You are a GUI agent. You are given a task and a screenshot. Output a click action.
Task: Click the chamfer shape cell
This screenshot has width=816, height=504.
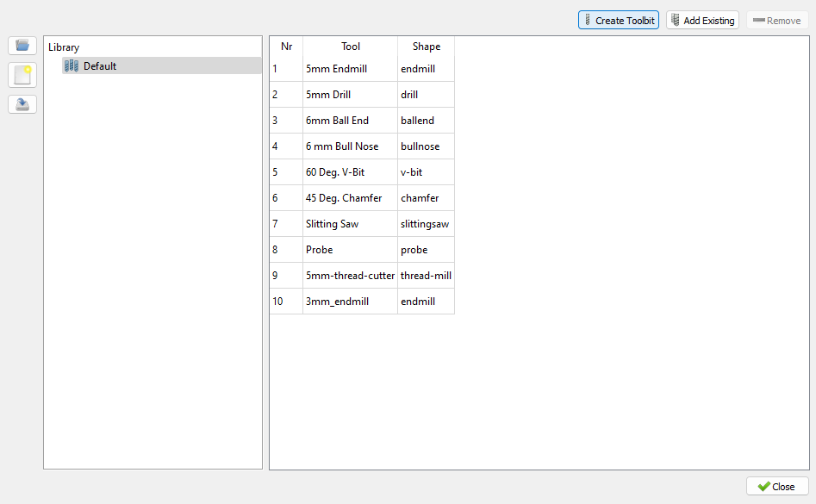pyautogui.click(x=427, y=198)
